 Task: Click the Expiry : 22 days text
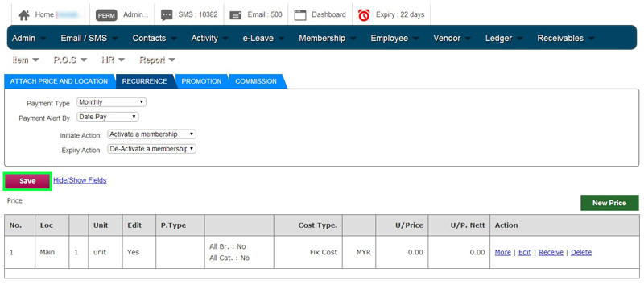tap(400, 14)
